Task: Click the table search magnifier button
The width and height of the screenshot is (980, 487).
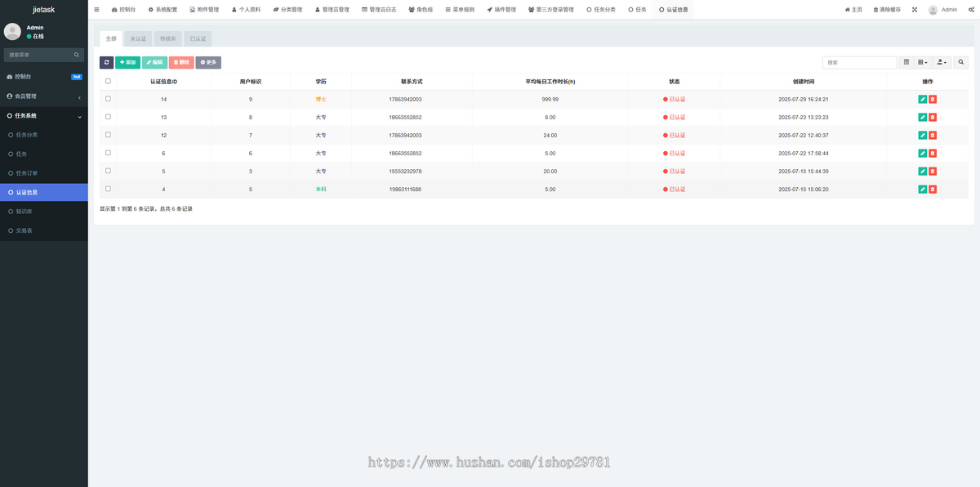Action: point(960,62)
